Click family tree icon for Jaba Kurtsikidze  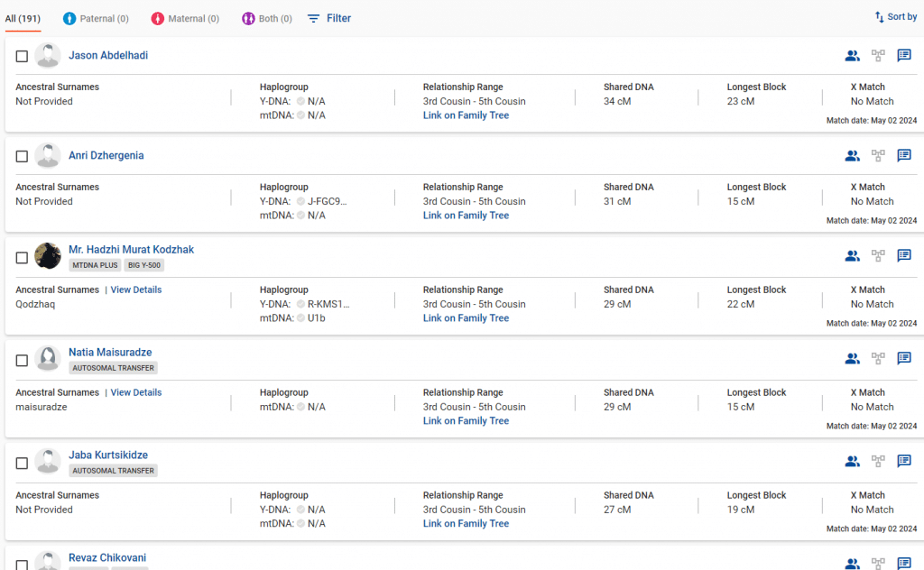point(878,462)
